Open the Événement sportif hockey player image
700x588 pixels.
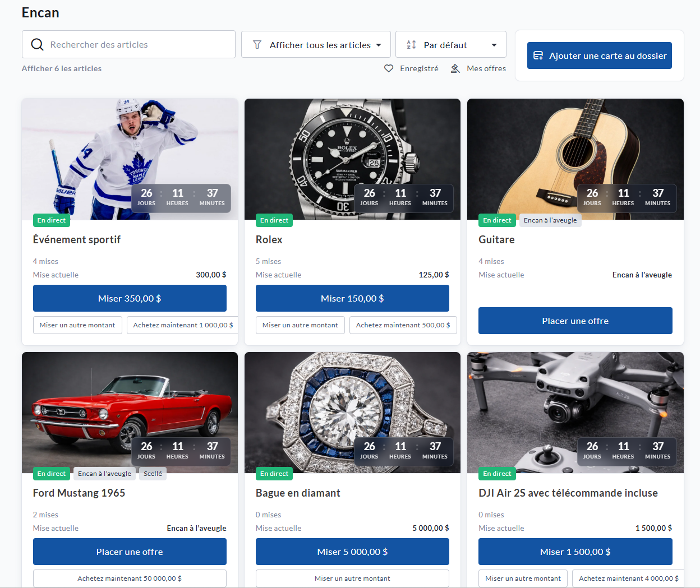coord(130,159)
